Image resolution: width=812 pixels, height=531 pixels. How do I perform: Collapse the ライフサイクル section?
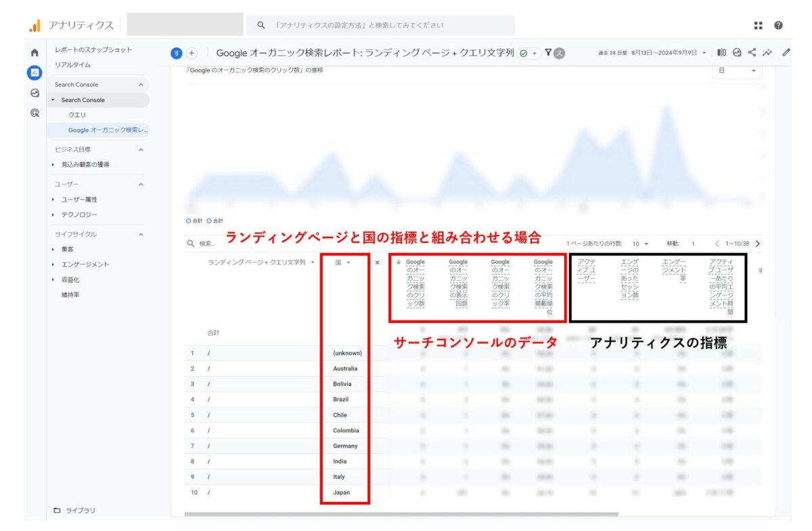141,234
